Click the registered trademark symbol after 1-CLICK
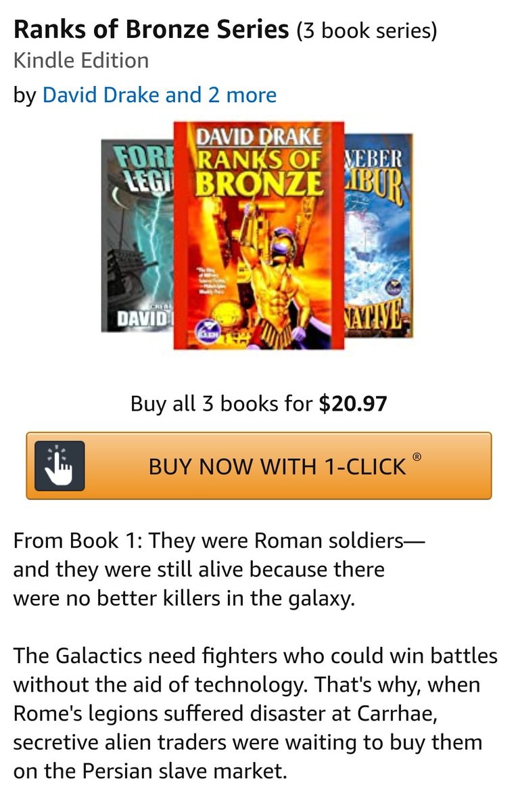 tap(417, 457)
